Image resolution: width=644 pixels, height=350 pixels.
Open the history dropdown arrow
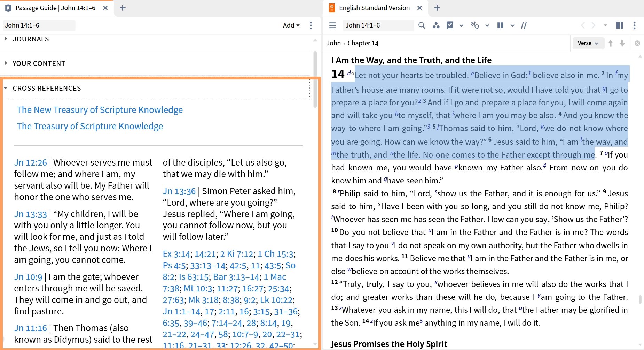coord(605,25)
